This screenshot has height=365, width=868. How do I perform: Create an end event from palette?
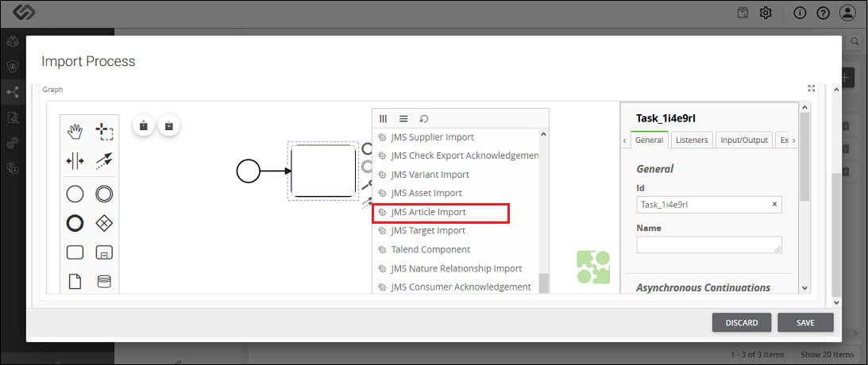tap(75, 223)
